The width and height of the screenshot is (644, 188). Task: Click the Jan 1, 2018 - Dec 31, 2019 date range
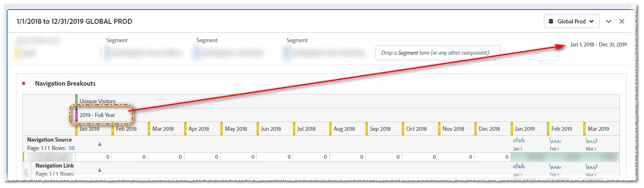coord(598,45)
